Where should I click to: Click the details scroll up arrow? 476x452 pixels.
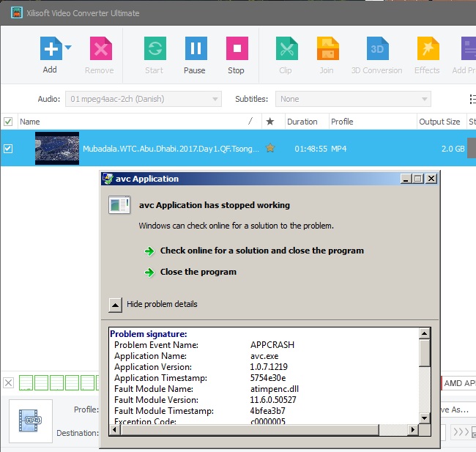coord(425,333)
